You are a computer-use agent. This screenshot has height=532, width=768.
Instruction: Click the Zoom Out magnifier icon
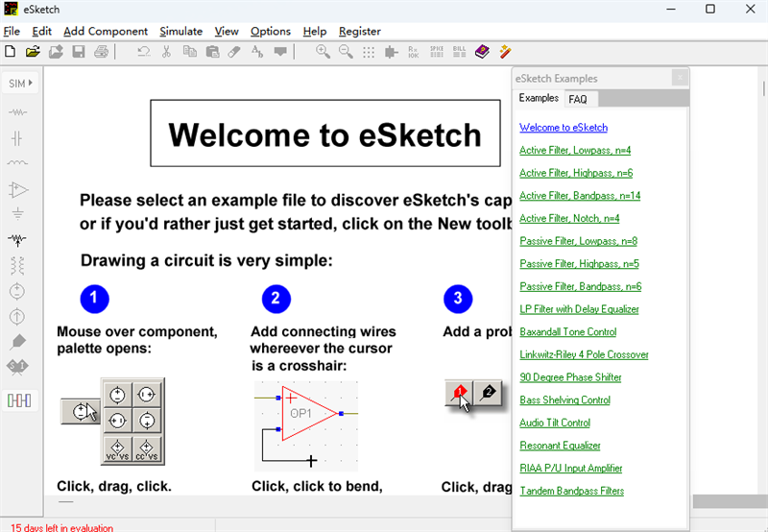[346, 52]
